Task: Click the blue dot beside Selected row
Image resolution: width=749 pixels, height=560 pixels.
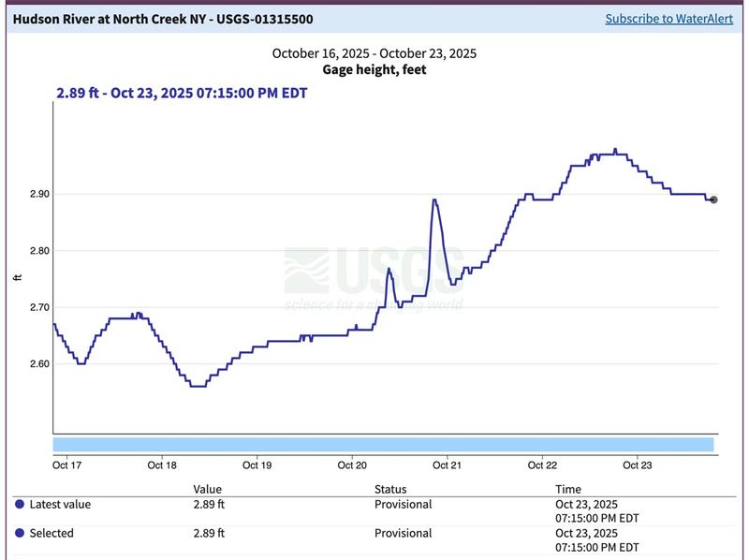Action: coord(20,534)
